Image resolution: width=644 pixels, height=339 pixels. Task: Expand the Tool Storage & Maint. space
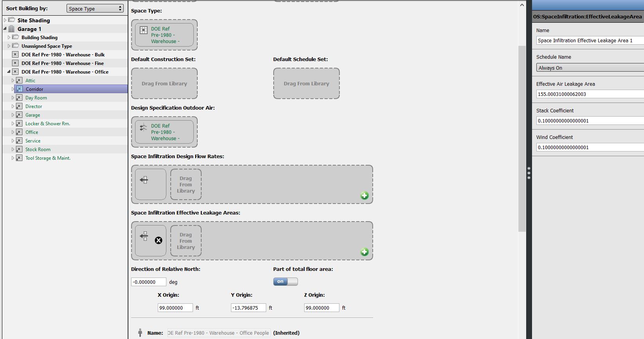pyautogui.click(x=13, y=158)
